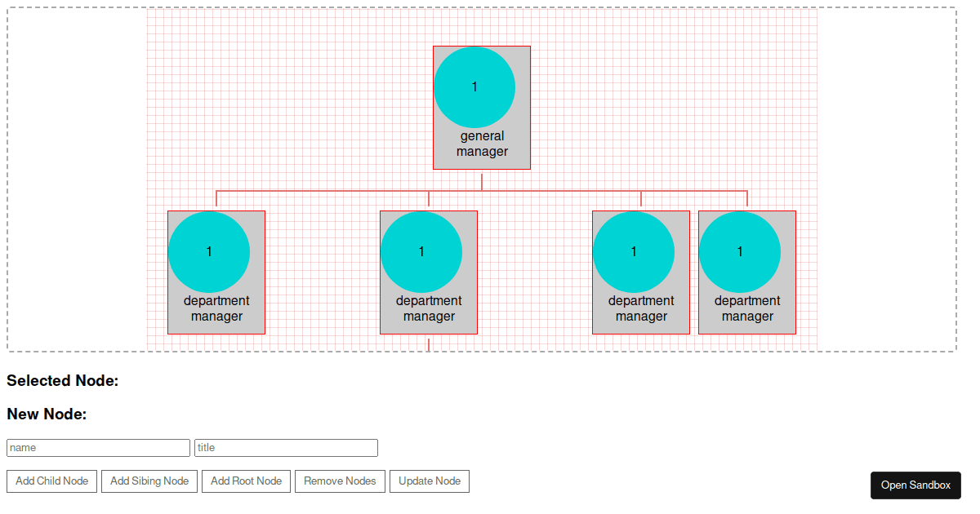The height and width of the screenshot is (514, 980).
Task: Click the general manager's cyan avatar circle
Action: coord(474,87)
